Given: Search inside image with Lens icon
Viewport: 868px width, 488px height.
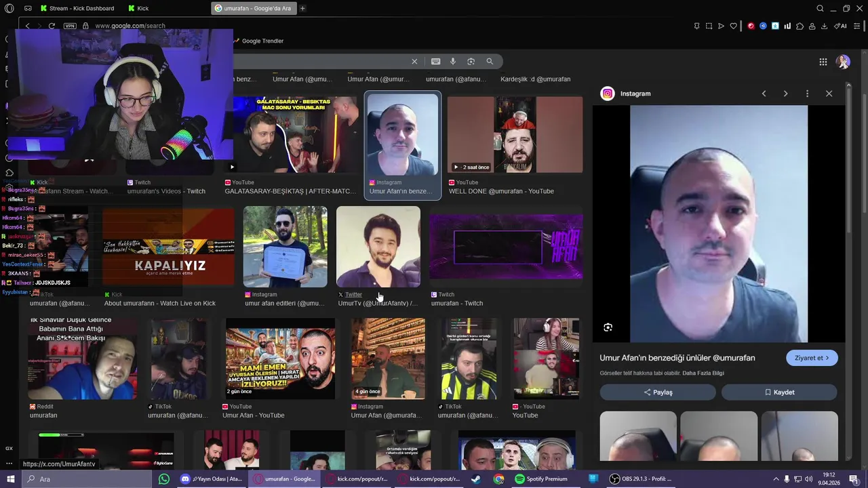Looking at the screenshot, I should click(608, 327).
